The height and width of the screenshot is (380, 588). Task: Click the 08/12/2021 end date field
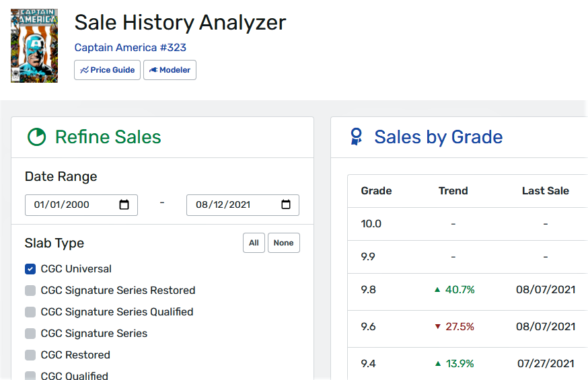[x=243, y=205]
